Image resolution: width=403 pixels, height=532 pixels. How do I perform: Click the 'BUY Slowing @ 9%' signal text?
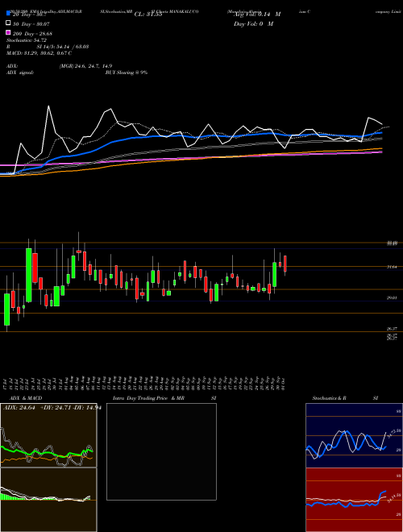coord(127,73)
